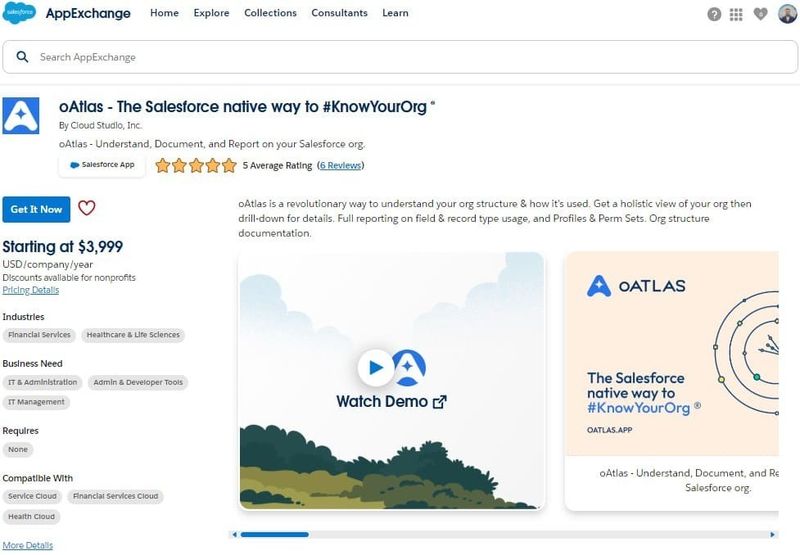Click the Salesforce App badge
The width and height of the screenshot is (800, 555).
102,165
